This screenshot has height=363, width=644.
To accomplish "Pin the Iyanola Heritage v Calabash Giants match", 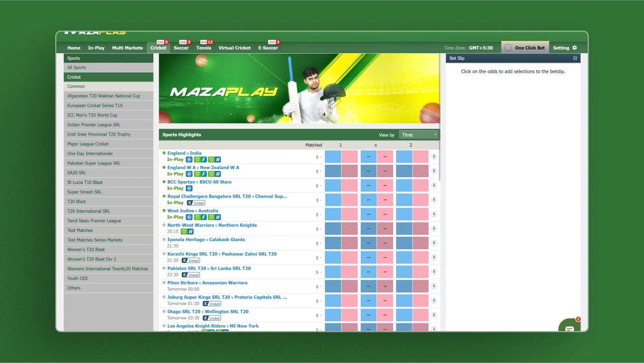I will (x=434, y=243).
